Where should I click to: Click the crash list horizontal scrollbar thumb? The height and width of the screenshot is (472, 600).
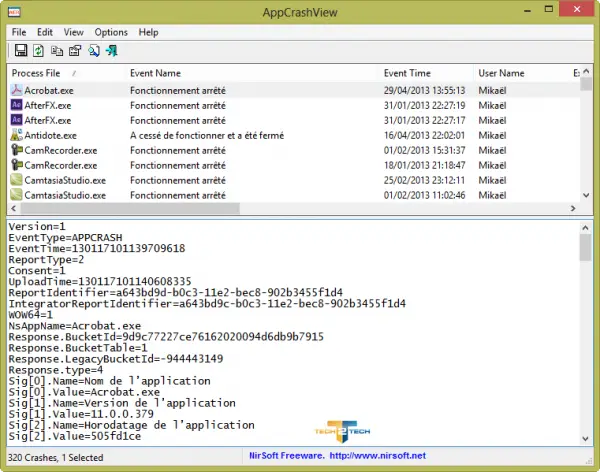point(130,208)
